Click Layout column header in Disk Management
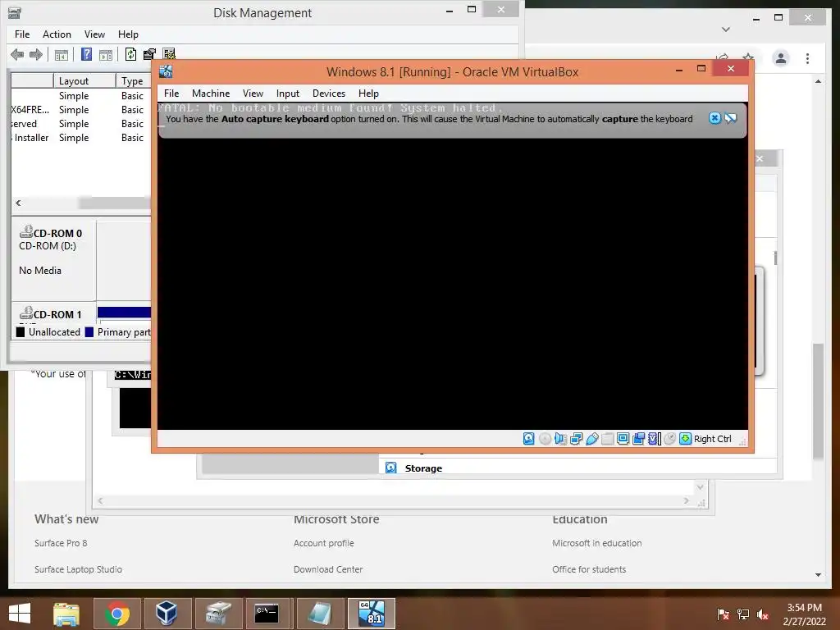This screenshot has height=630, width=840. click(84, 81)
